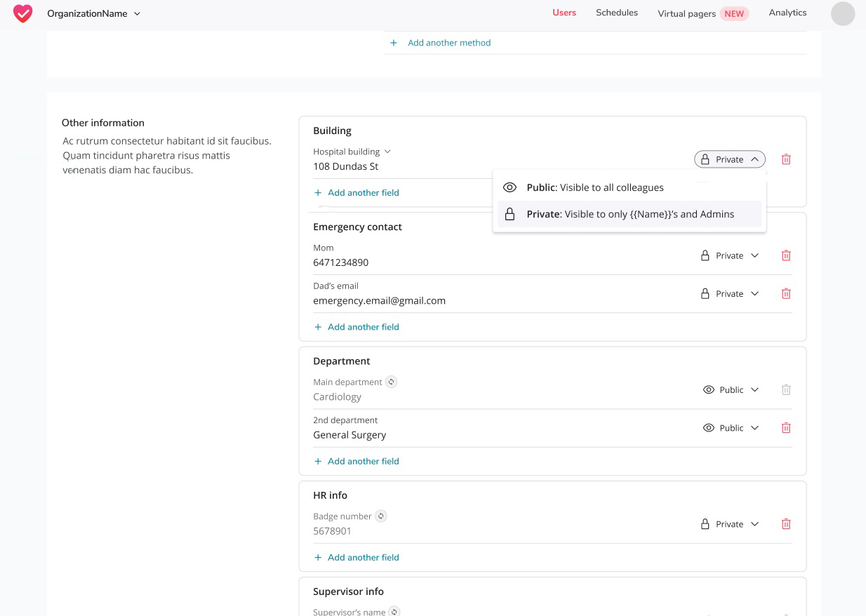Screen dimensions: 866x616
Task: Click the sync icon next to Supervisor's name
Action: pos(394,611)
